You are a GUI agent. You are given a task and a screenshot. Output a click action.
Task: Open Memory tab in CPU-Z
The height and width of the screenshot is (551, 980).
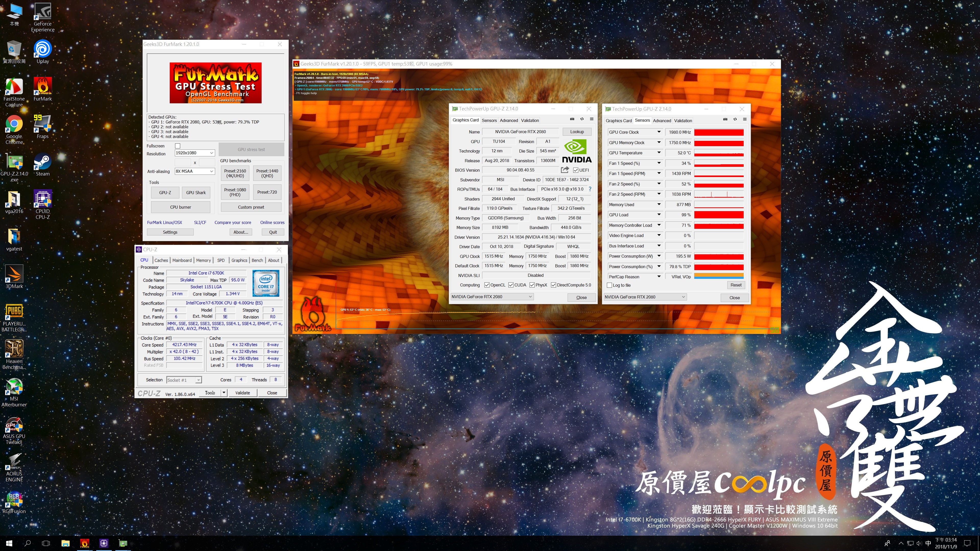[203, 260]
